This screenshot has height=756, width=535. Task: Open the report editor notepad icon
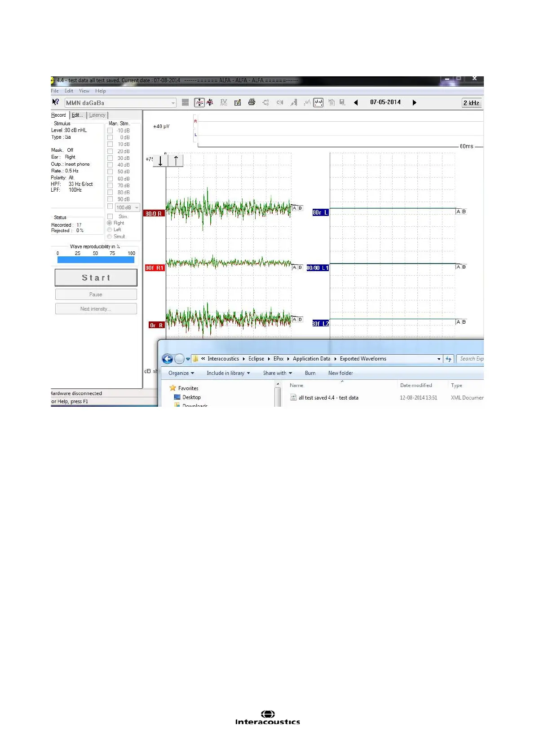click(238, 103)
